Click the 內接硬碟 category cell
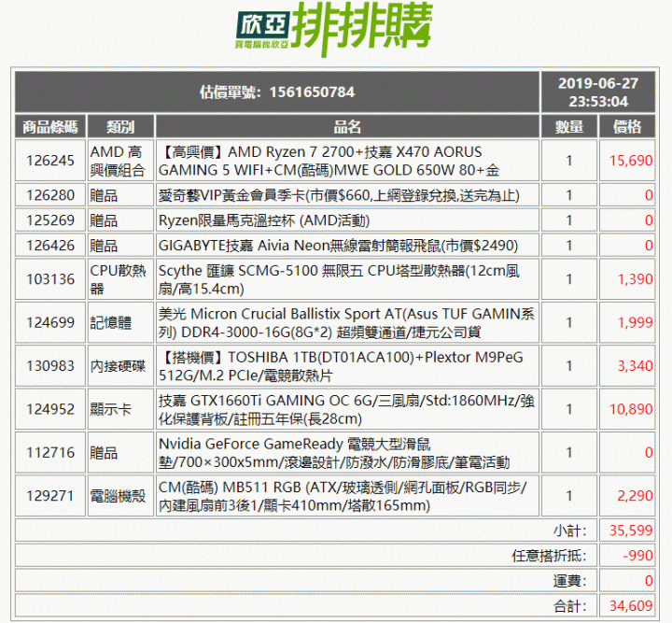Image resolution: width=672 pixels, height=623 pixels. [118, 366]
